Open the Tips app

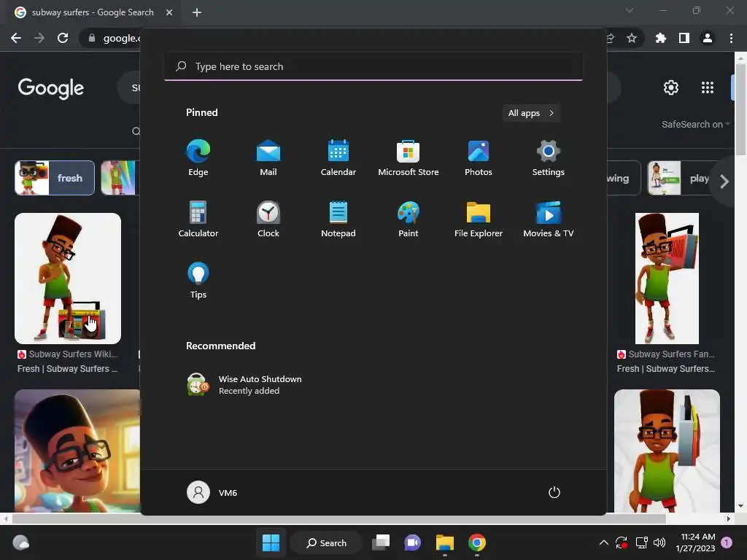point(198,281)
